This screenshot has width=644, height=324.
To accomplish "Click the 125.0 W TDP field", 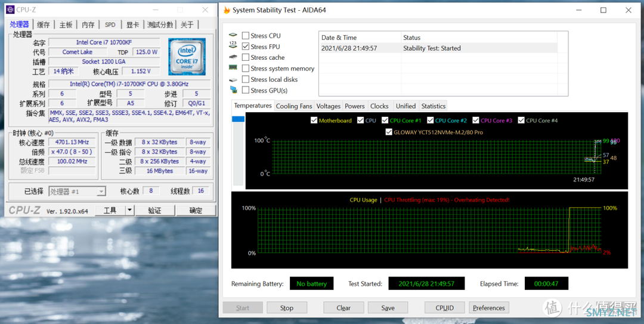I will click(146, 53).
